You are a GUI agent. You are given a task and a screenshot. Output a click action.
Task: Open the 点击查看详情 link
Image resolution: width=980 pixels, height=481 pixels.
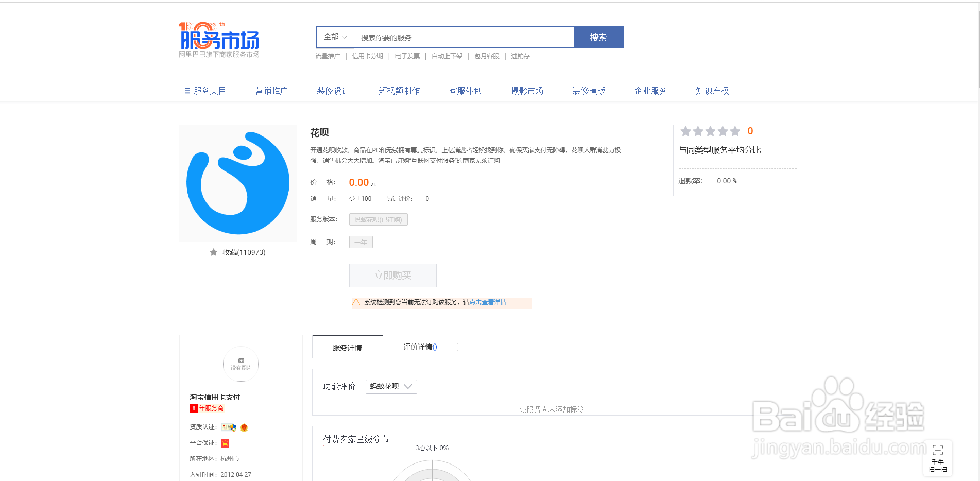point(488,302)
